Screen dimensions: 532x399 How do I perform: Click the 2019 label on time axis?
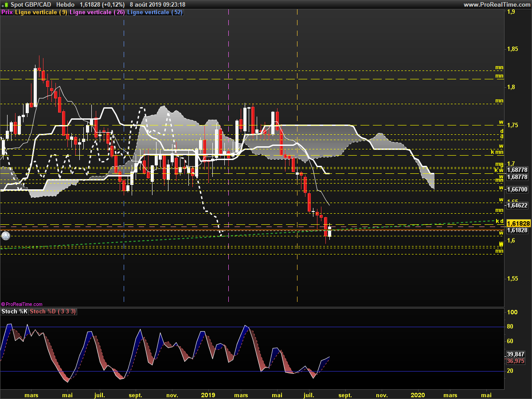(x=208, y=395)
